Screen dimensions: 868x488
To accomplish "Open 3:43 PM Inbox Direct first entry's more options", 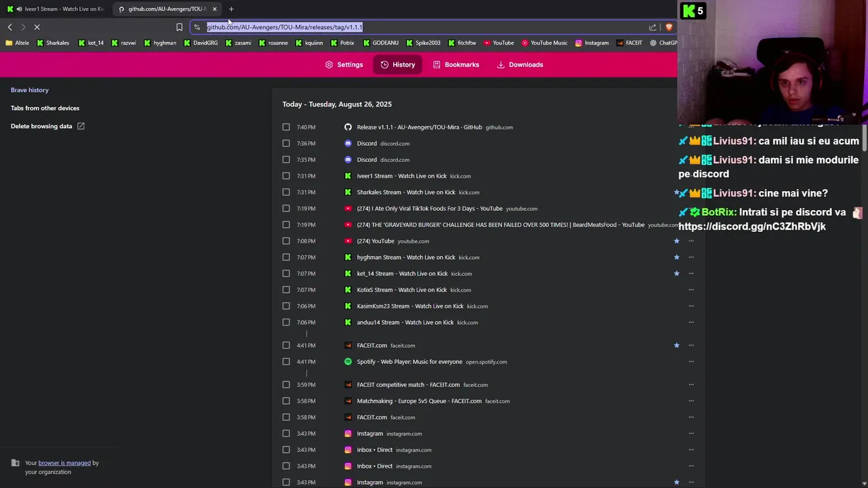I will [x=691, y=450].
